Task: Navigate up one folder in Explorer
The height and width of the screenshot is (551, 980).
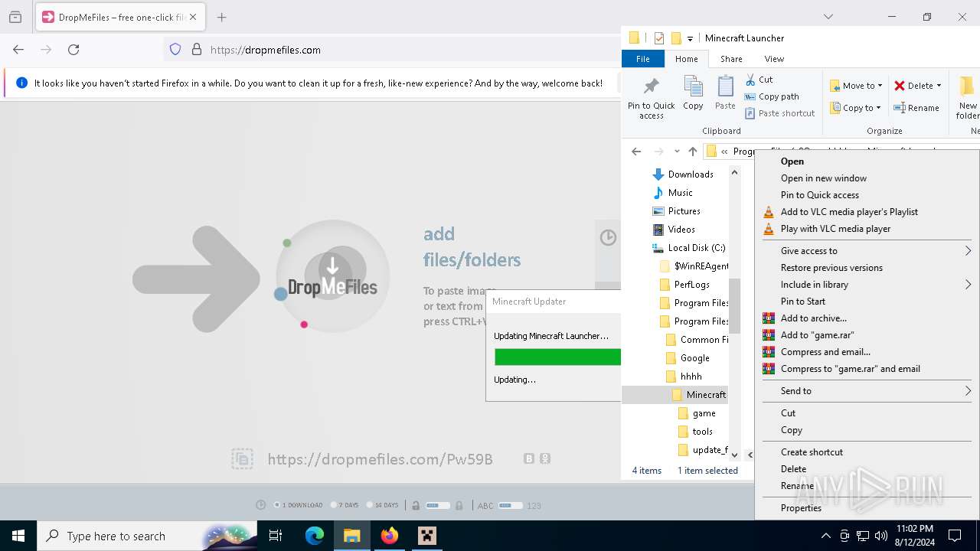Action: pos(693,152)
